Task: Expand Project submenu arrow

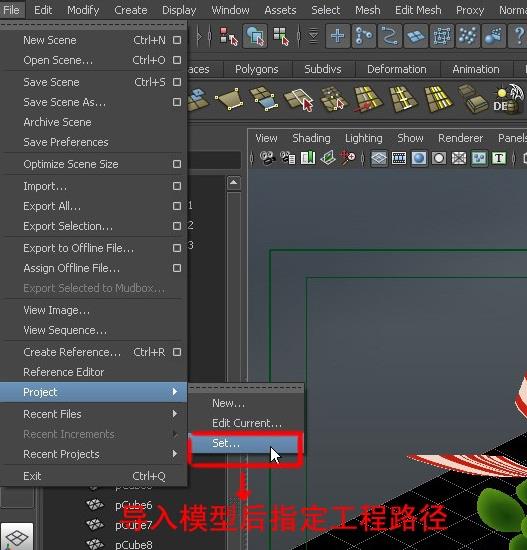Action: tap(175, 391)
